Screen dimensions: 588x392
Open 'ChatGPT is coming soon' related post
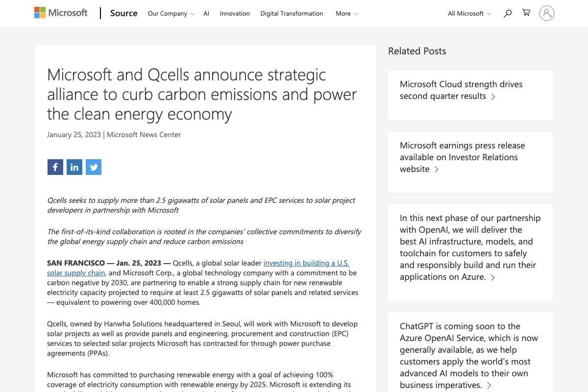(469, 355)
